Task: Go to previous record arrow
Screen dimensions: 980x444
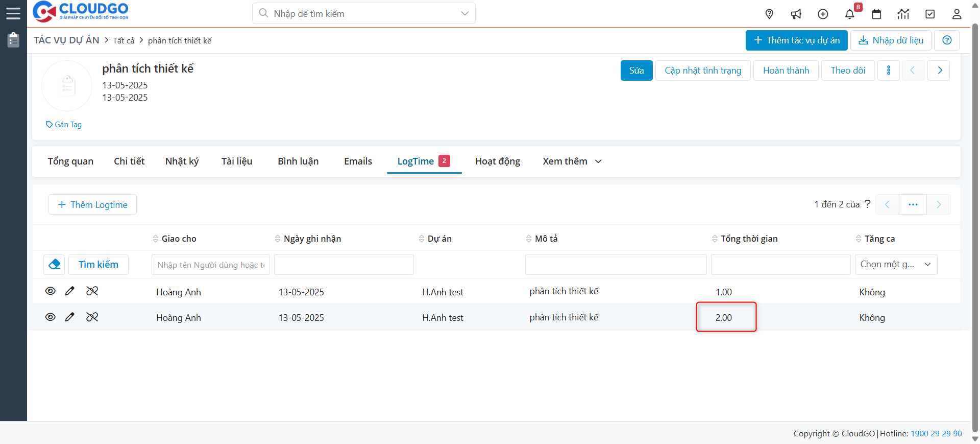Action: pyautogui.click(x=913, y=71)
